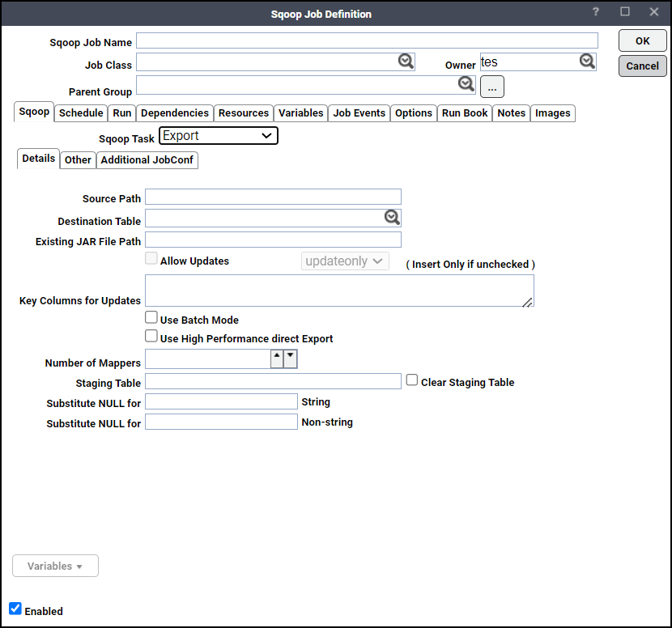The width and height of the screenshot is (672, 628).
Task: Click the OK button
Action: (x=642, y=40)
